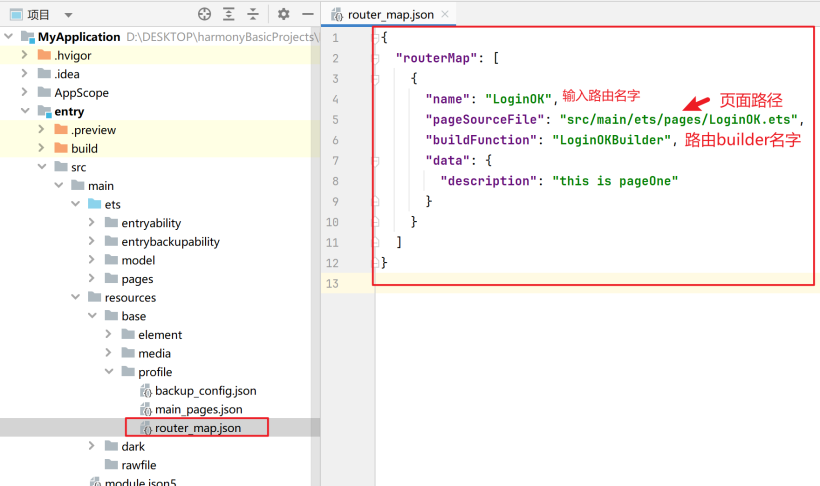Collapse the profile folder
820x486 pixels.
click(x=109, y=371)
